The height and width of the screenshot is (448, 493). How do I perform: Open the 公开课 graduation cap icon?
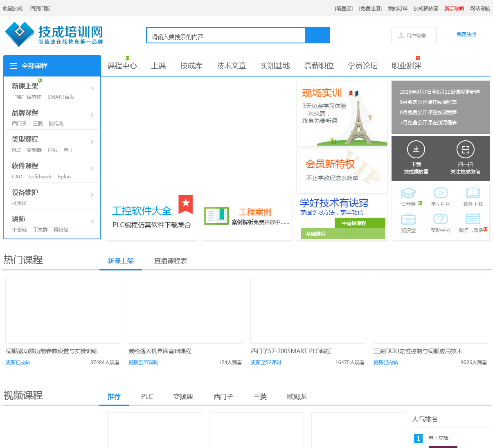click(x=408, y=193)
